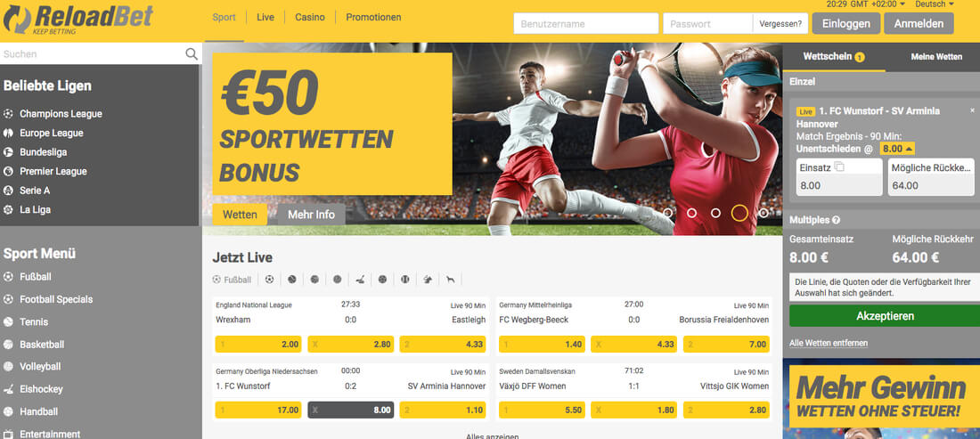The image size is (980, 439).
Task: Remove the Wunstorf bet with the x
Action: point(972,110)
